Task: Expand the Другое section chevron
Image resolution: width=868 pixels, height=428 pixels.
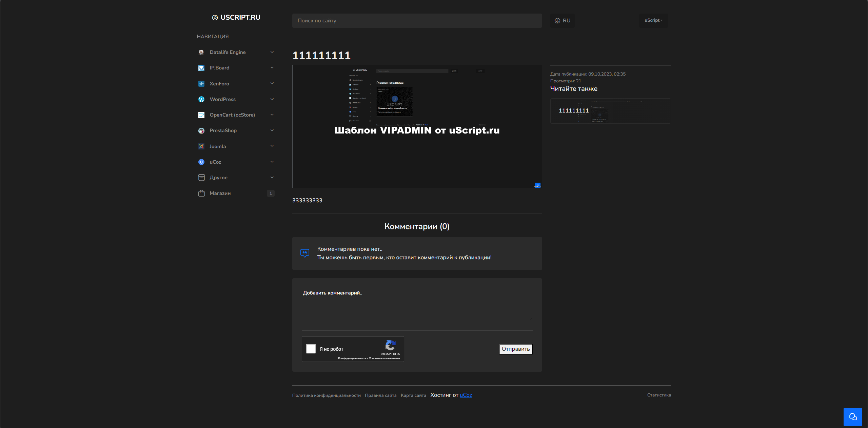Action: coord(272,178)
